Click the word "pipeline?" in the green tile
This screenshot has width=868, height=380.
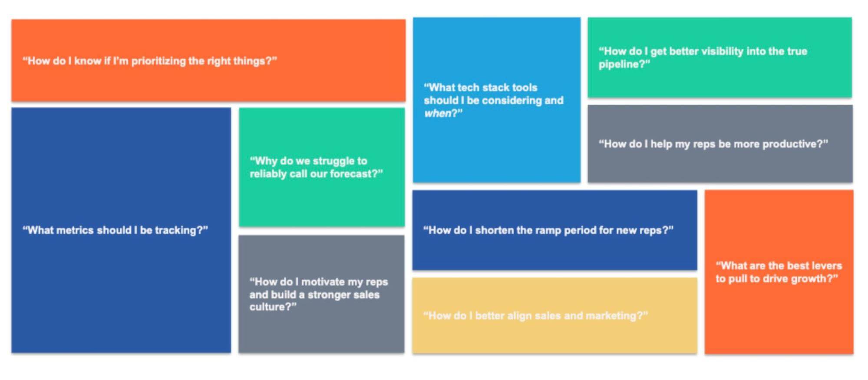[624, 64]
